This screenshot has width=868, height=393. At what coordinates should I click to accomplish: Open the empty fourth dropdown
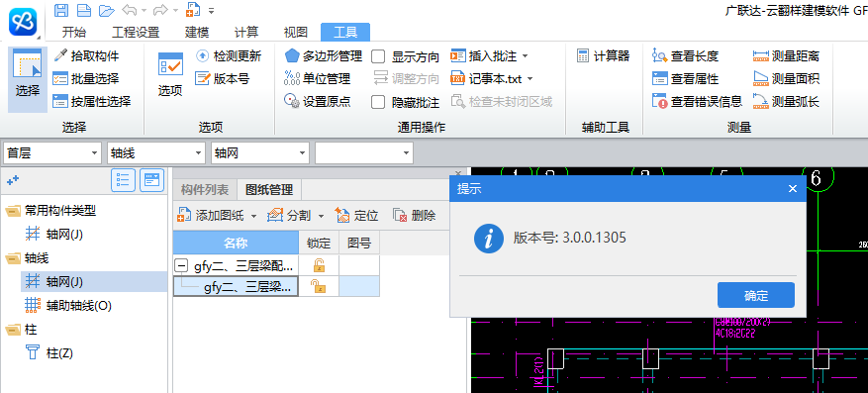pos(364,152)
